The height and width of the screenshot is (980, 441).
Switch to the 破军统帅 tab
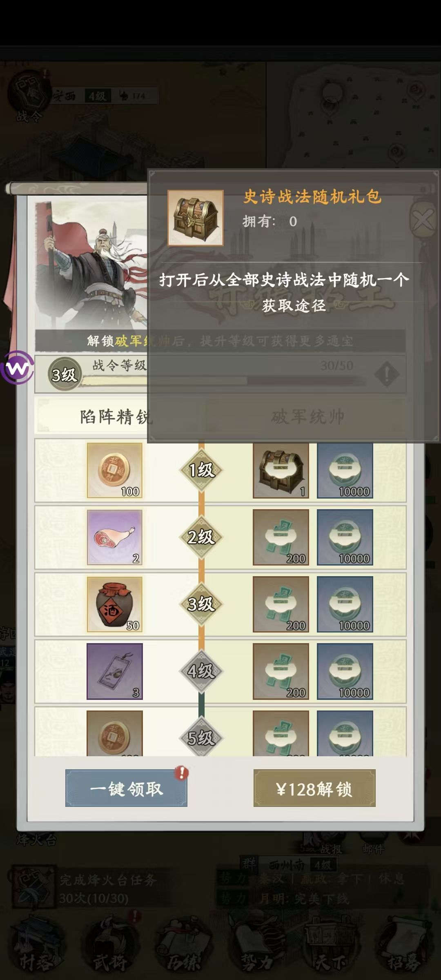(308, 416)
